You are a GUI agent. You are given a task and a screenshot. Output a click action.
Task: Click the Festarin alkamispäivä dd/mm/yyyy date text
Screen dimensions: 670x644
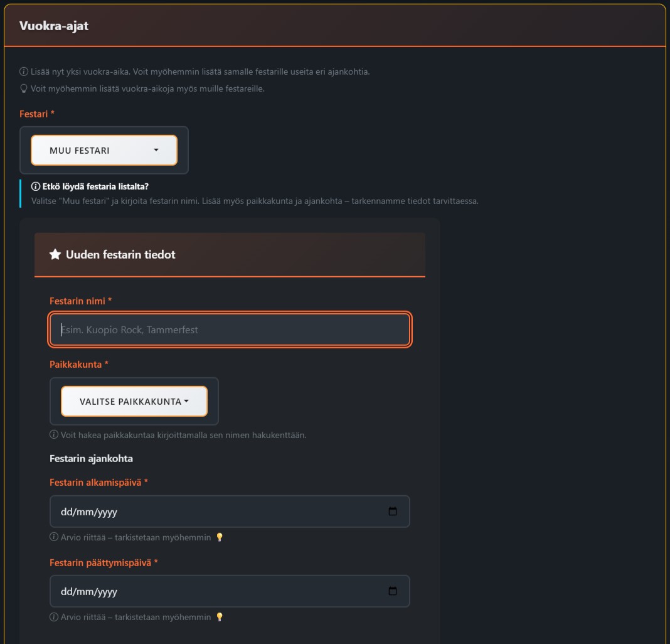point(89,512)
